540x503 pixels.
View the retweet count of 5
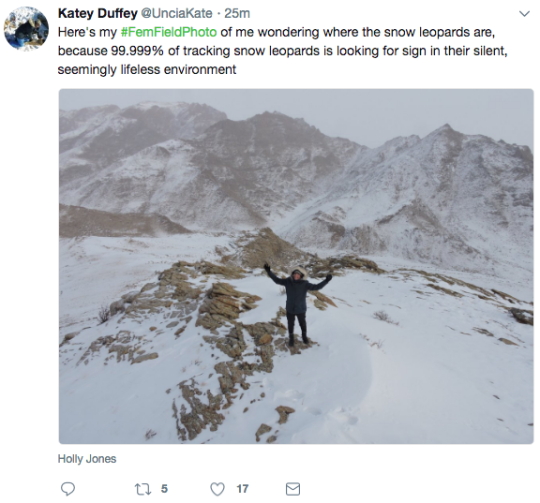(164, 489)
